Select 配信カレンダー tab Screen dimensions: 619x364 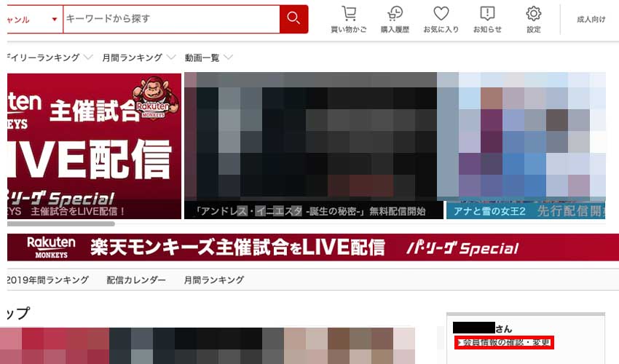point(136,280)
